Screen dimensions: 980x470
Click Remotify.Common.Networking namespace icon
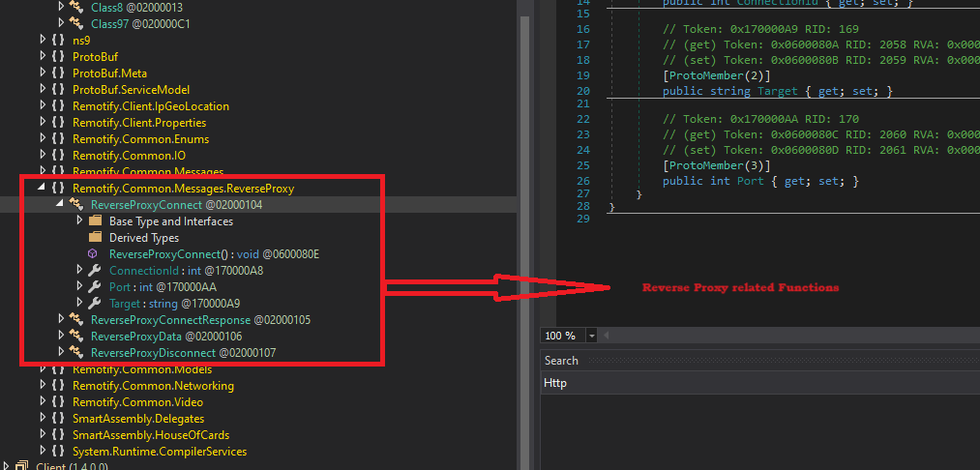[58, 385]
